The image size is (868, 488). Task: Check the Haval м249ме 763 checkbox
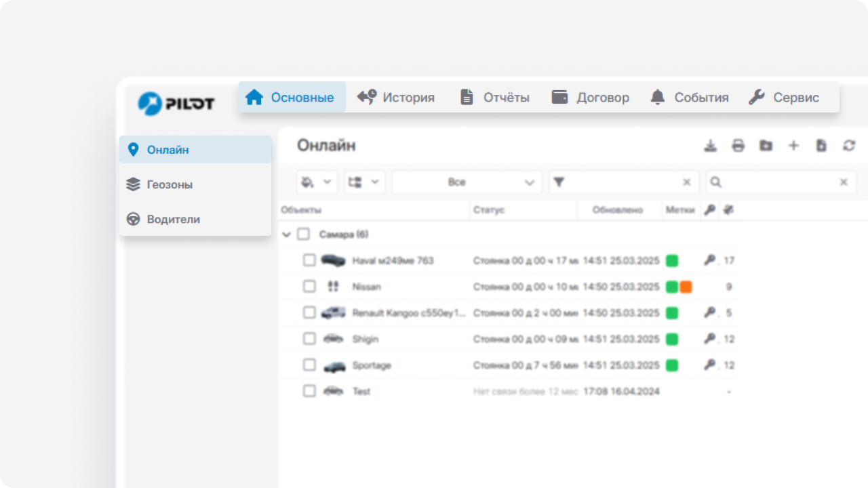(309, 260)
